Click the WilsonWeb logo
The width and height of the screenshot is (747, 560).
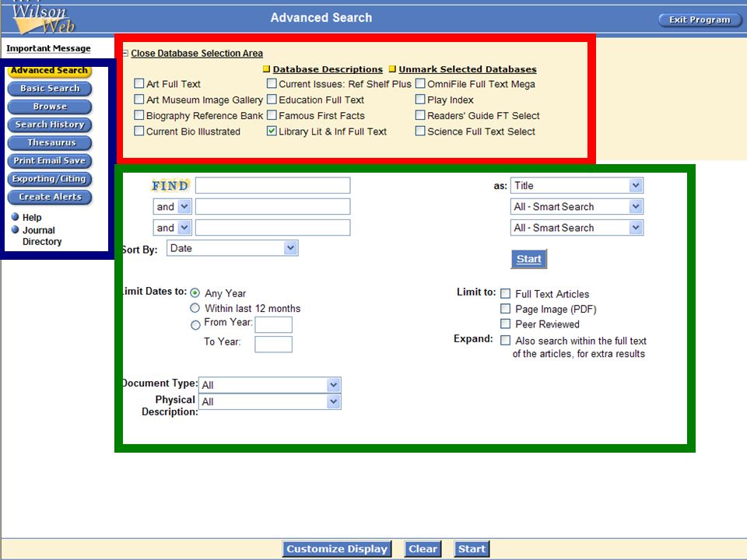pyautogui.click(x=43, y=19)
